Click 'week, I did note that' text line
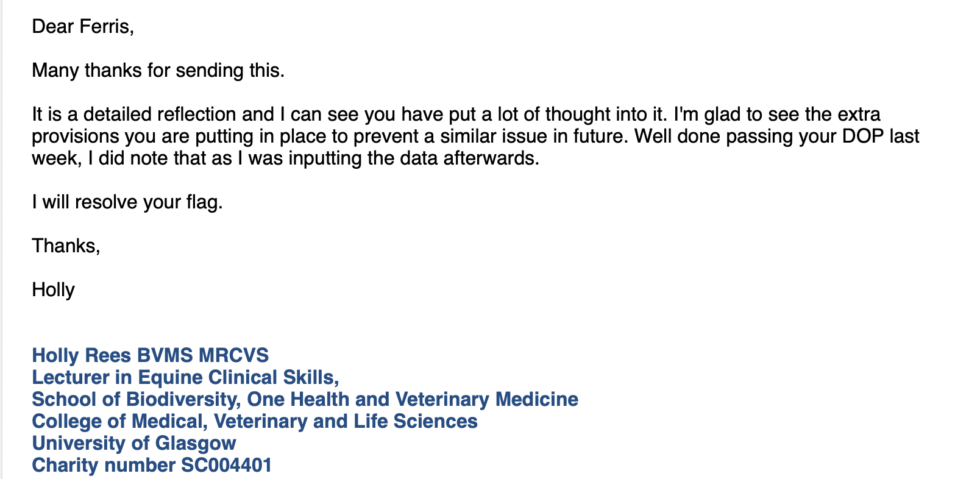This screenshot has height=479, width=980. click(x=286, y=158)
